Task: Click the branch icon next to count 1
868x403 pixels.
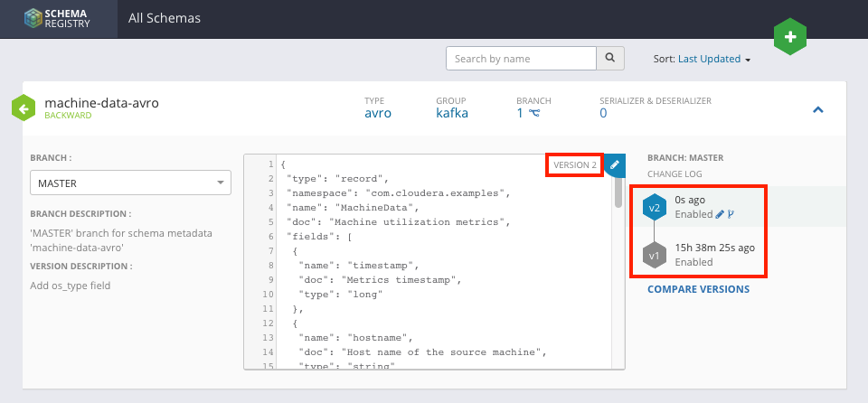Action: pyautogui.click(x=534, y=114)
